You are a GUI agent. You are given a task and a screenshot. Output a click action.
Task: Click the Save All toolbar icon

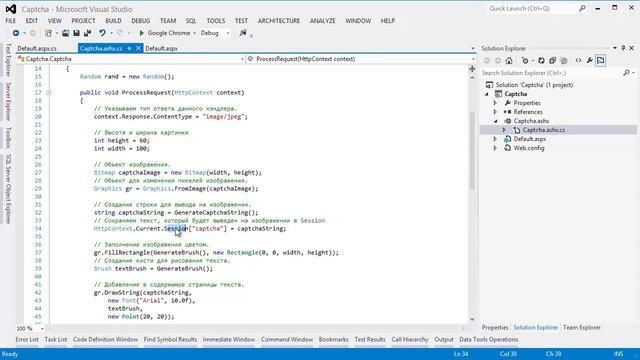(x=87, y=33)
